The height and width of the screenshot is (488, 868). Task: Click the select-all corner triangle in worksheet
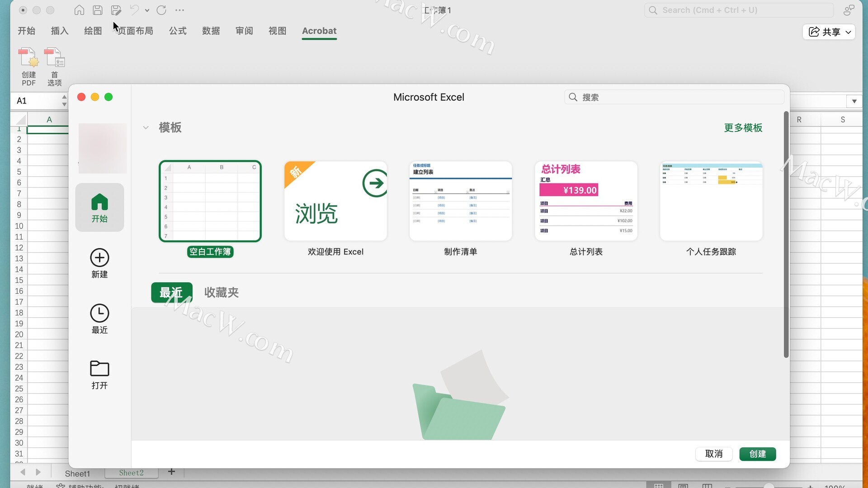pyautogui.click(x=21, y=119)
